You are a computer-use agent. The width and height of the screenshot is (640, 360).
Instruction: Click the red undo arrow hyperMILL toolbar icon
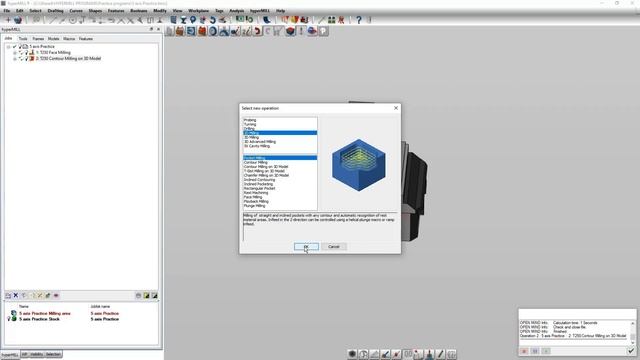pyautogui.click(x=257, y=31)
